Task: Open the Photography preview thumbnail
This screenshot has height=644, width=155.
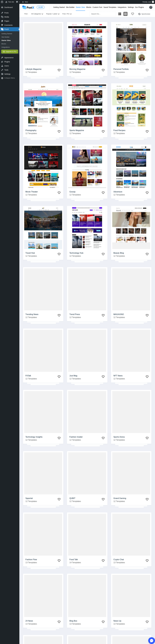Action: click(43, 105)
